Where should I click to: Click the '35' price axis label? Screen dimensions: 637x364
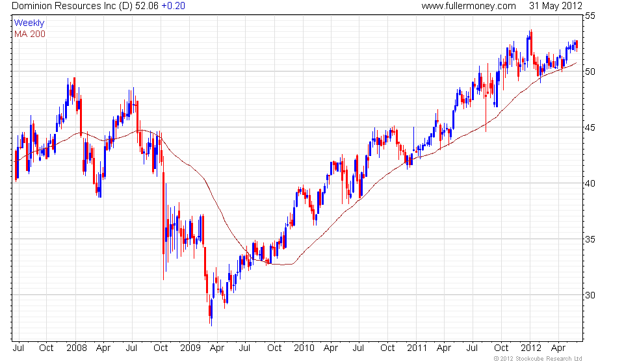coord(590,239)
